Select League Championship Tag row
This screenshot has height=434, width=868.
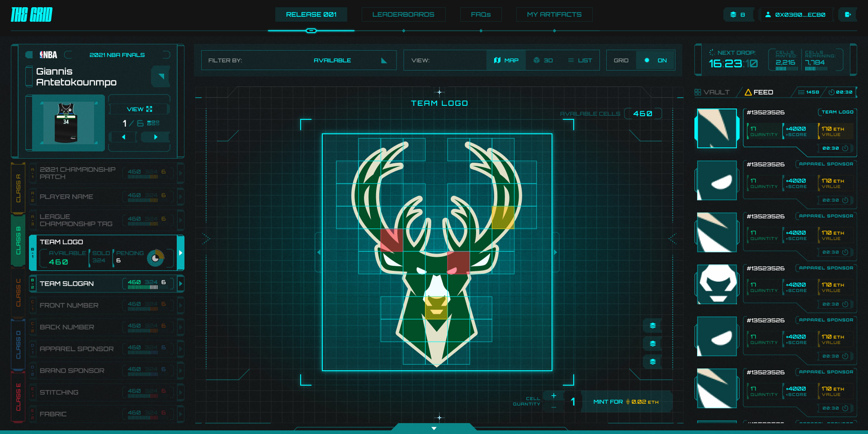(x=106, y=220)
